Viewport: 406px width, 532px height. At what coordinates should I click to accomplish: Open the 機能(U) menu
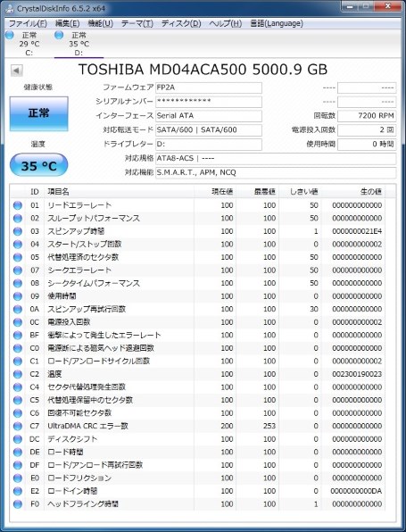(x=100, y=23)
